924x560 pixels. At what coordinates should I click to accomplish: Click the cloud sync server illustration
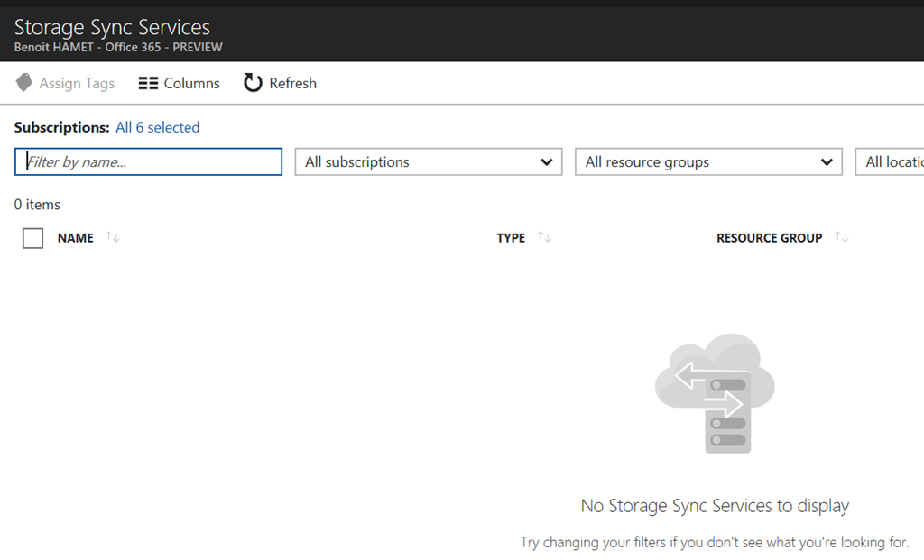[x=714, y=393]
